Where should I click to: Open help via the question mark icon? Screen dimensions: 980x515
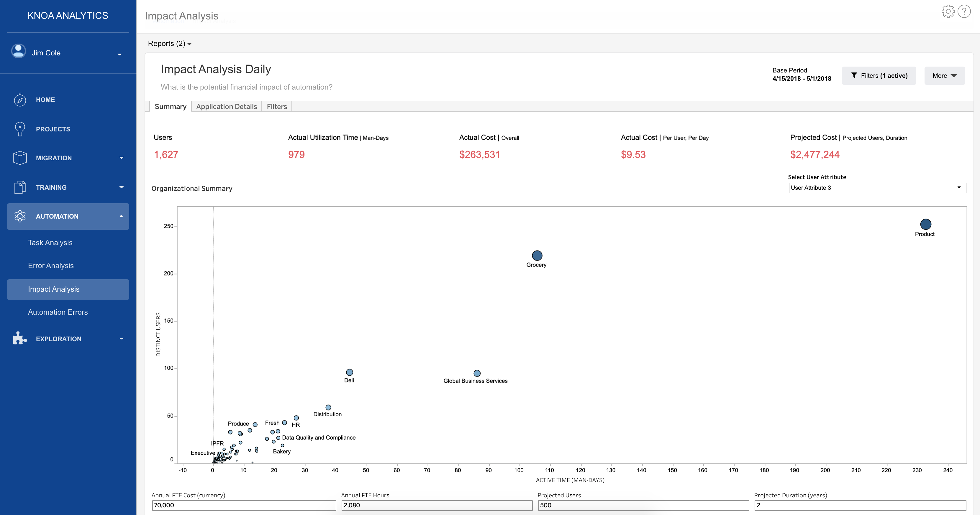964,11
